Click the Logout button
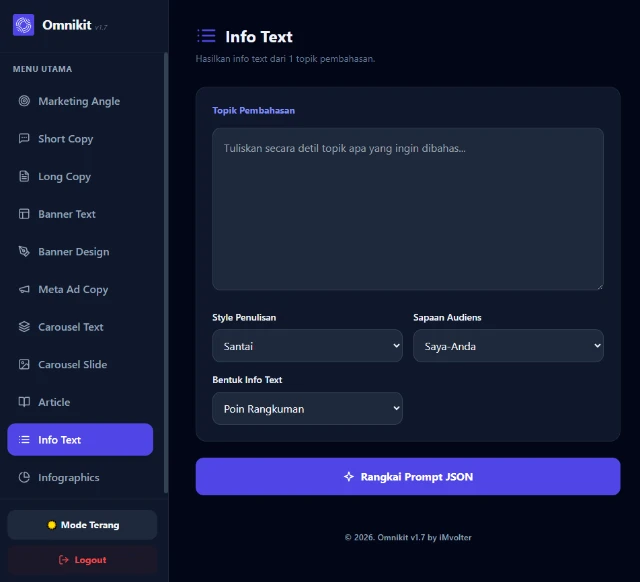The image size is (640, 582). point(82,560)
